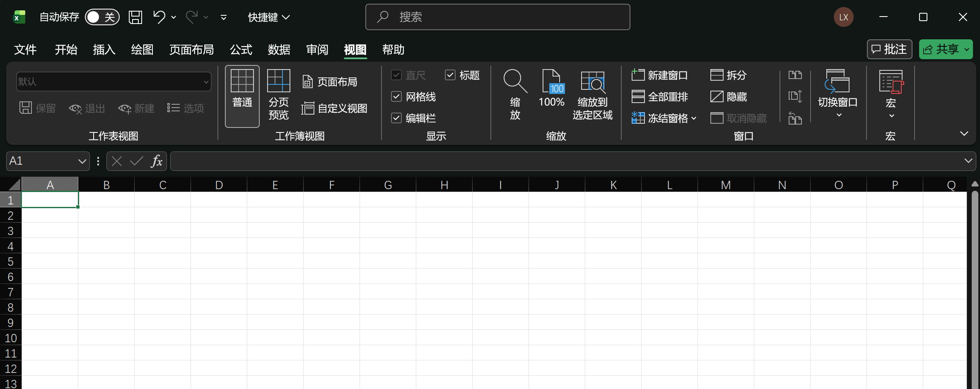The image size is (980, 389).
Task: Open 自定义视图 custom views
Action: pos(334,108)
